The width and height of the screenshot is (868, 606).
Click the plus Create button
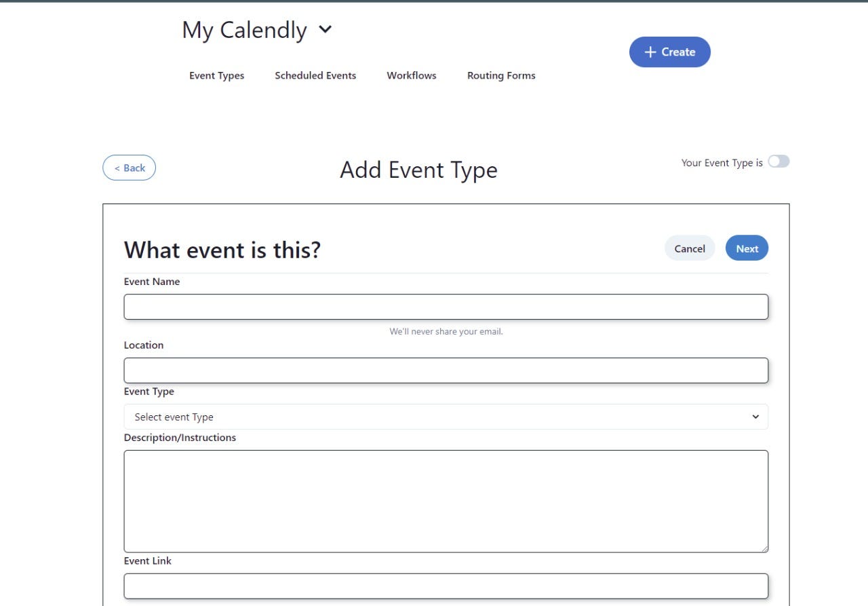669,52
